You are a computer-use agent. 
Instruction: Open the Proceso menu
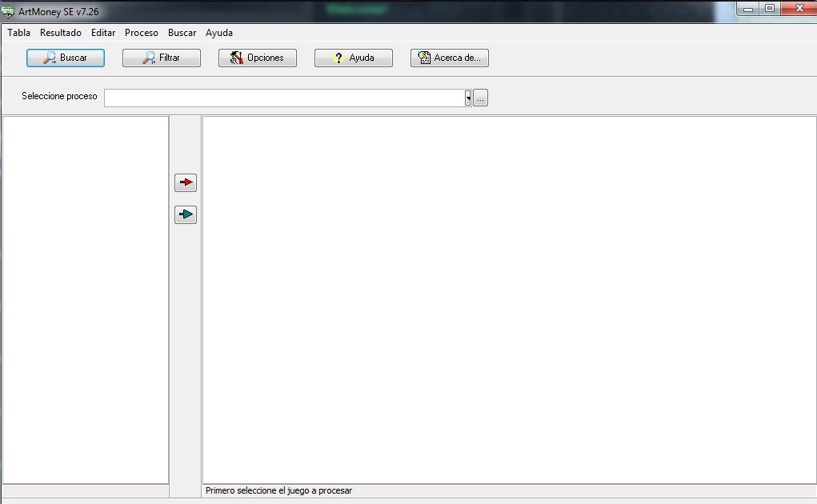tap(141, 33)
